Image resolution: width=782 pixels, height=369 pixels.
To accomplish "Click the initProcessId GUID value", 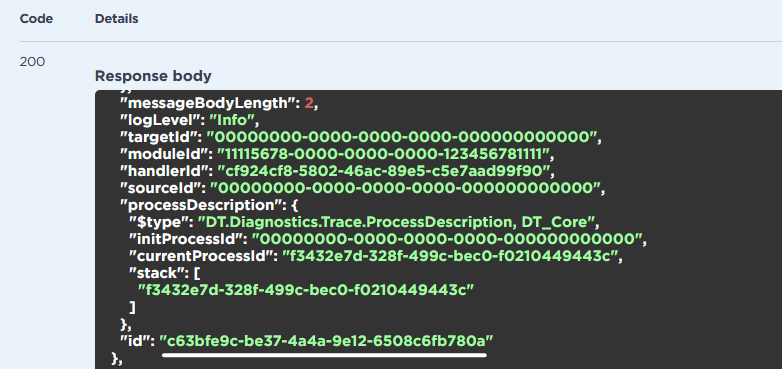I will click(x=446, y=239).
